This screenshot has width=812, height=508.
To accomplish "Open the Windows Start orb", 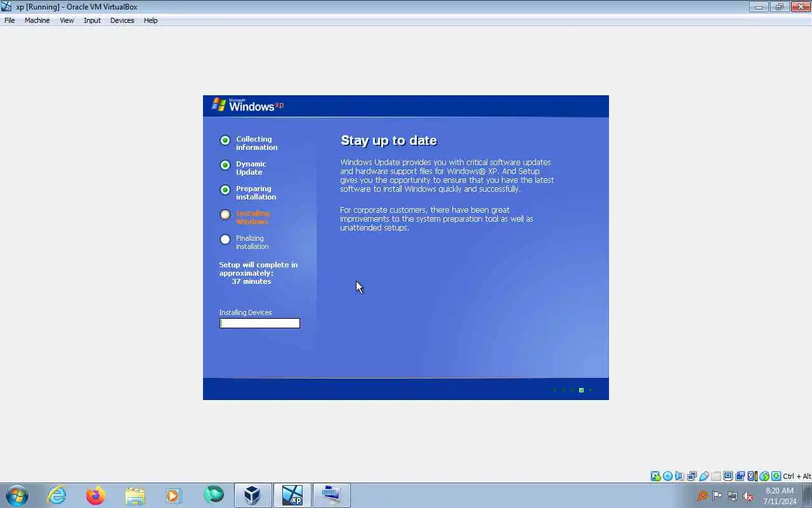I will (x=17, y=495).
